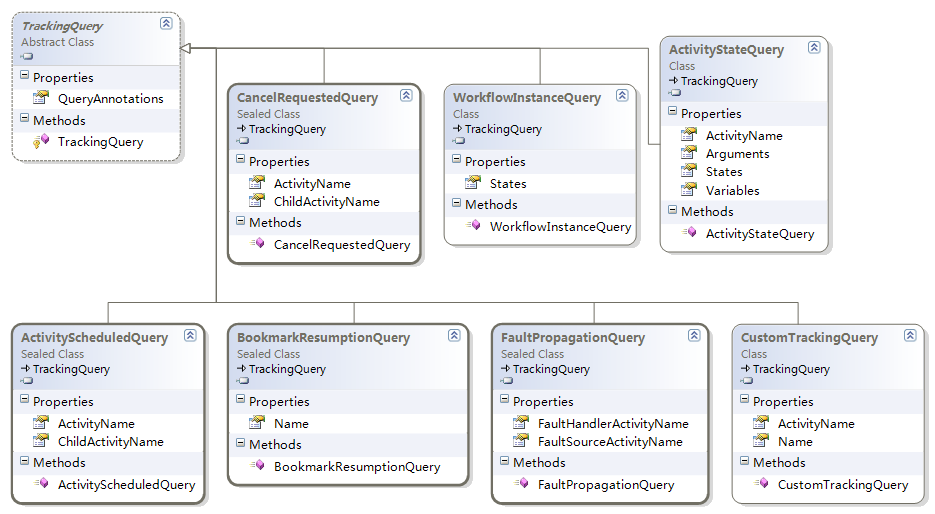Click the States property icon in ActivityStateQuery

tap(689, 171)
